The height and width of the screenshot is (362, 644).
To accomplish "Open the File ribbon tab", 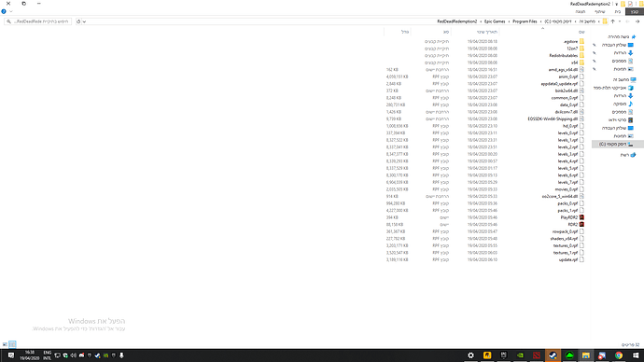I will (x=635, y=11).
